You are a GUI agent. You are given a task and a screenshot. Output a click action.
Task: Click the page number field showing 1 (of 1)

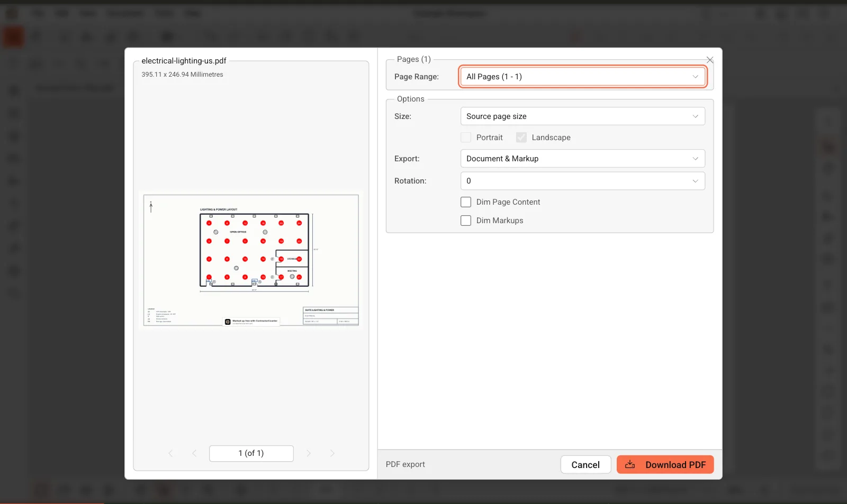[251, 453]
